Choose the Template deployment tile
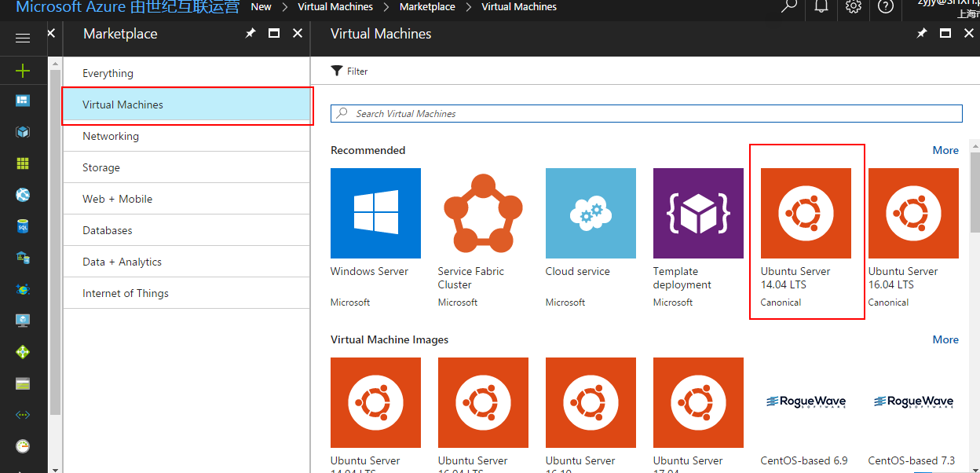This screenshot has height=473, width=980. pos(698,238)
